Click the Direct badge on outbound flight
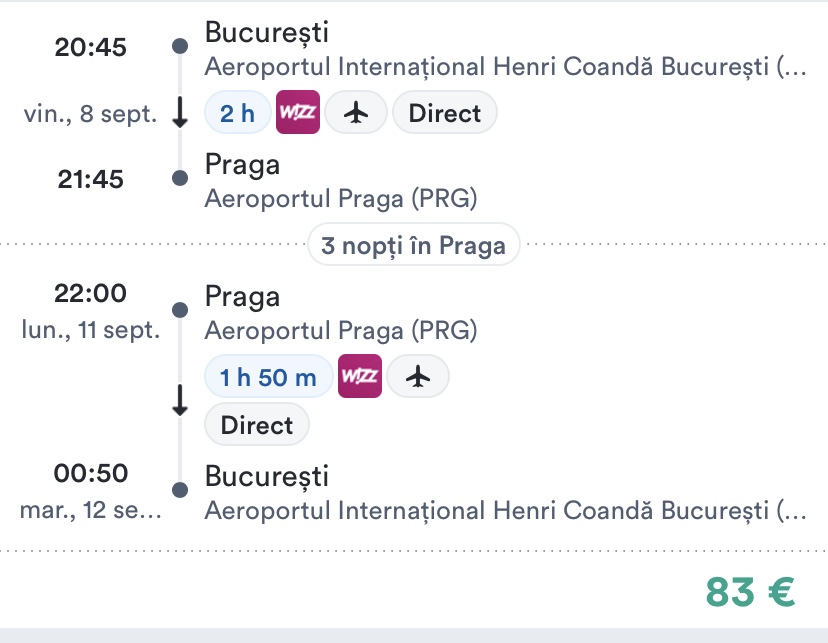 (445, 113)
